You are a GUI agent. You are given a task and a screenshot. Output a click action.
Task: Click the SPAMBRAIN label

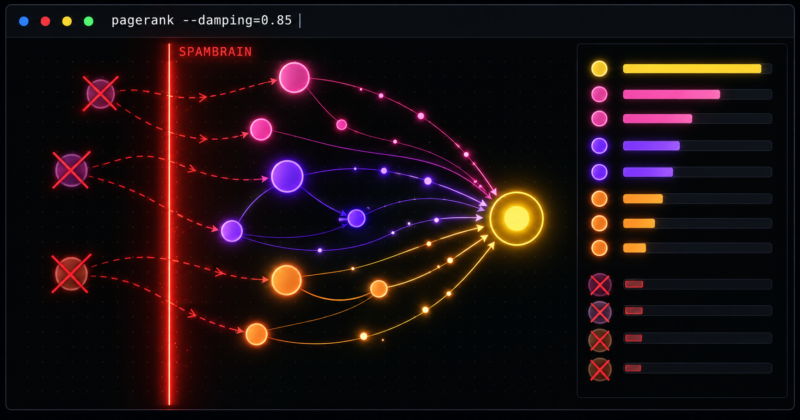click(x=215, y=52)
